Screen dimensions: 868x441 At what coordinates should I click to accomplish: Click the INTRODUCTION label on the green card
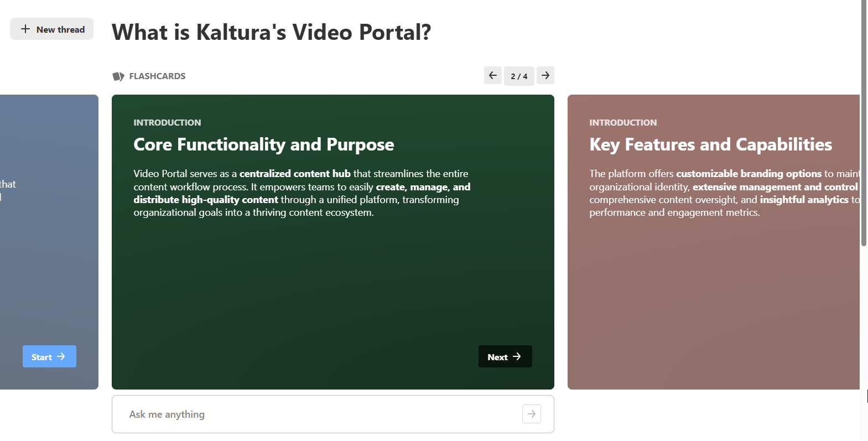[167, 122]
